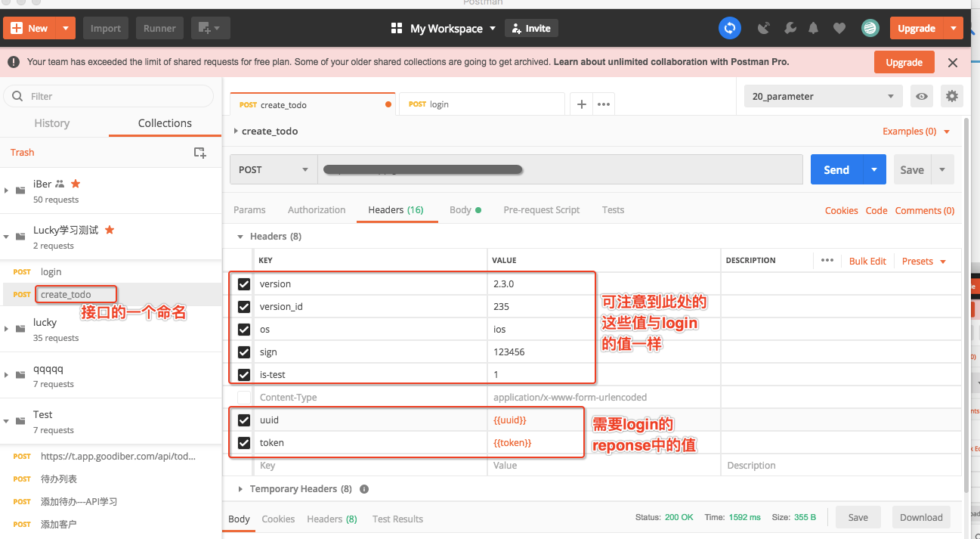Open the satellite capture requests icon
The image size is (980, 539).
pyautogui.click(x=764, y=29)
